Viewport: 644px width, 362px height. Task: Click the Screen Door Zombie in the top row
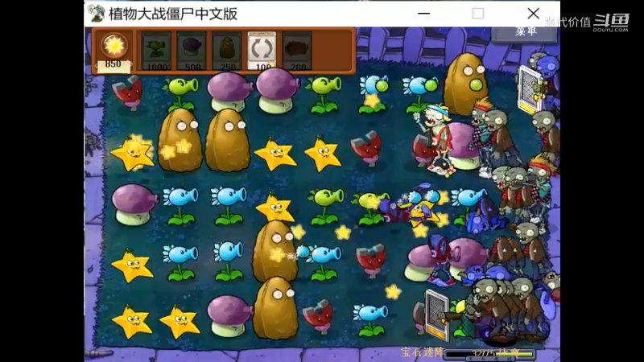click(536, 84)
